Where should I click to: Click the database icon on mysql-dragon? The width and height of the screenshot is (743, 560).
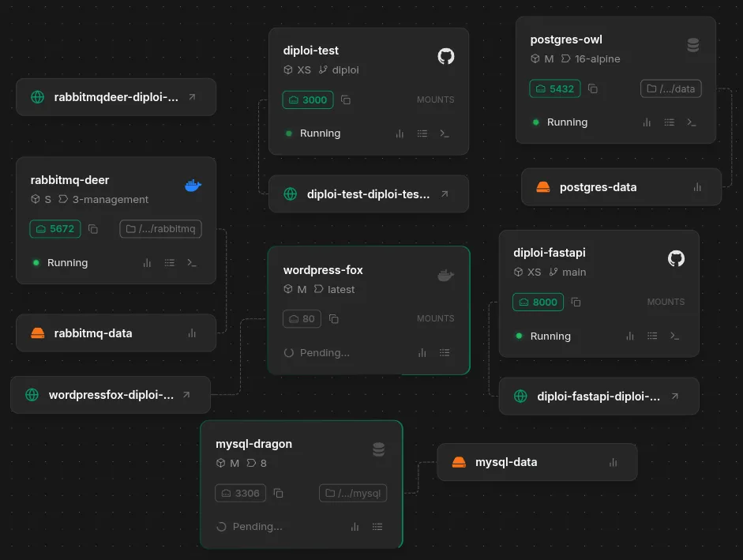coord(378,449)
